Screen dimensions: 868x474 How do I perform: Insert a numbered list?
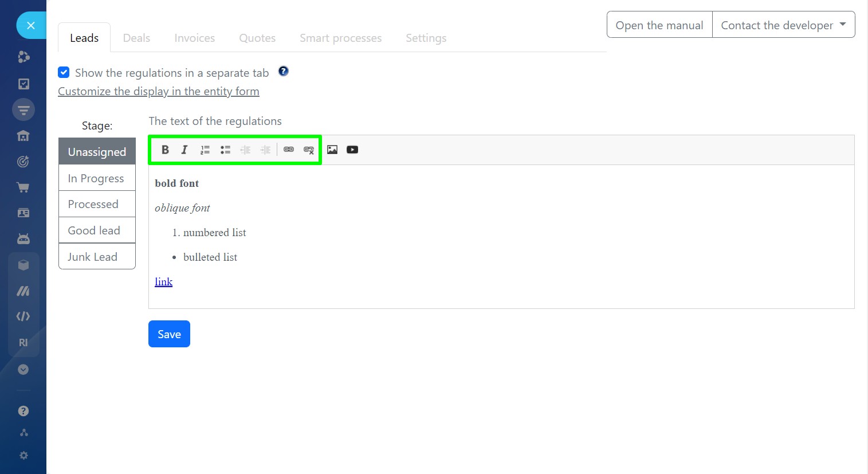pyautogui.click(x=205, y=150)
